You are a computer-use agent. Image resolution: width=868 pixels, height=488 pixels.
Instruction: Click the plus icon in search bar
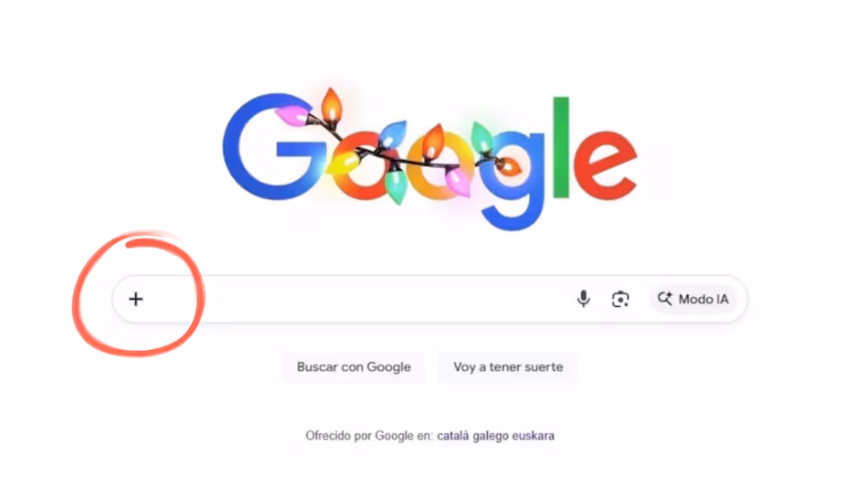(x=135, y=299)
